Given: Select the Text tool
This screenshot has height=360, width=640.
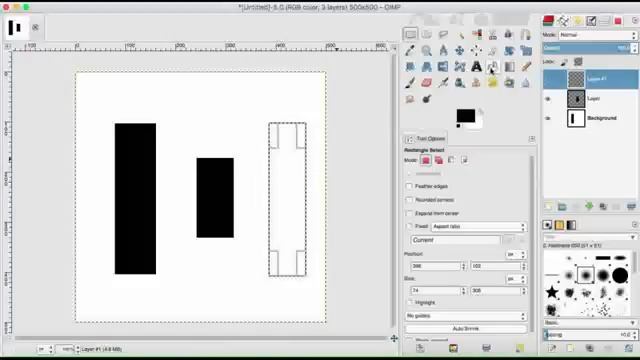Looking at the screenshot, I should pyautogui.click(x=476, y=67).
